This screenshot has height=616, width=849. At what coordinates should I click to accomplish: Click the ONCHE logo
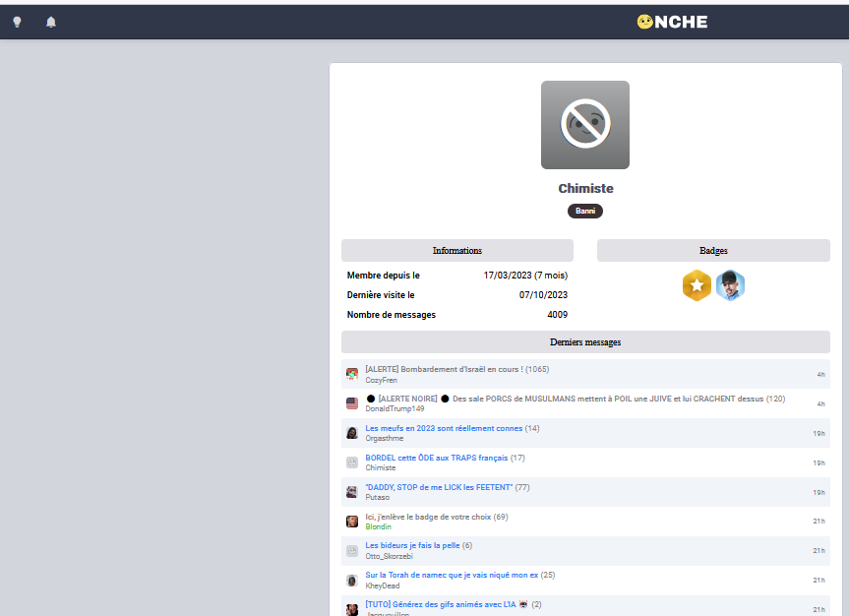pyautogui.click(x=672, y=22)
